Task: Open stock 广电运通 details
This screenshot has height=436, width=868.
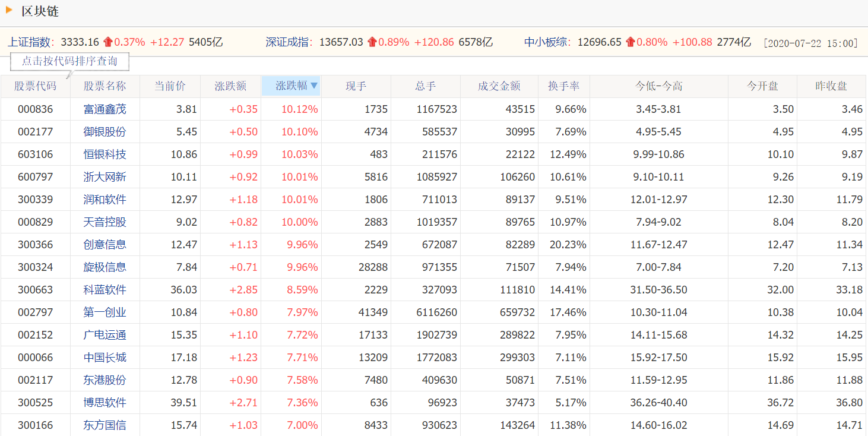Action: pyautogui.click(x=105, y=335)
